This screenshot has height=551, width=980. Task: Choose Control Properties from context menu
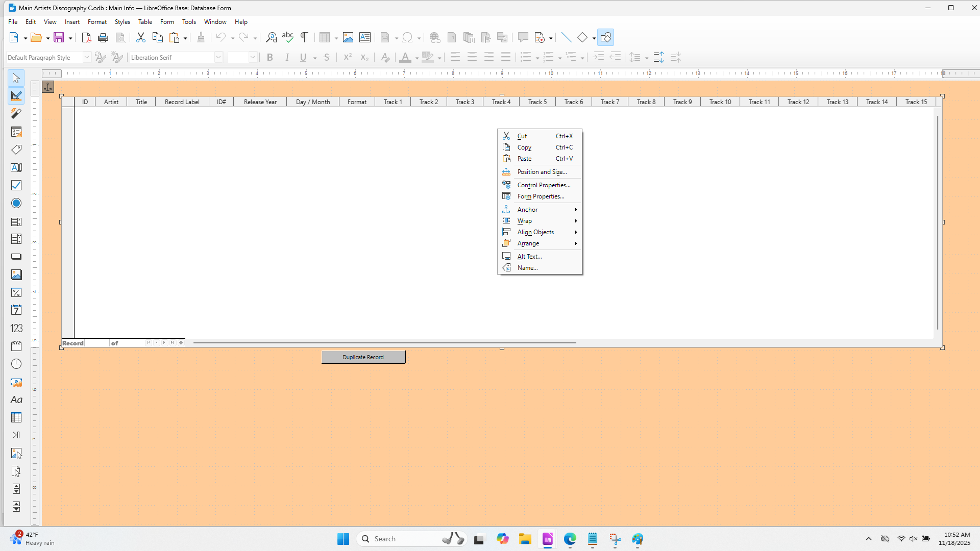[544, 185]
